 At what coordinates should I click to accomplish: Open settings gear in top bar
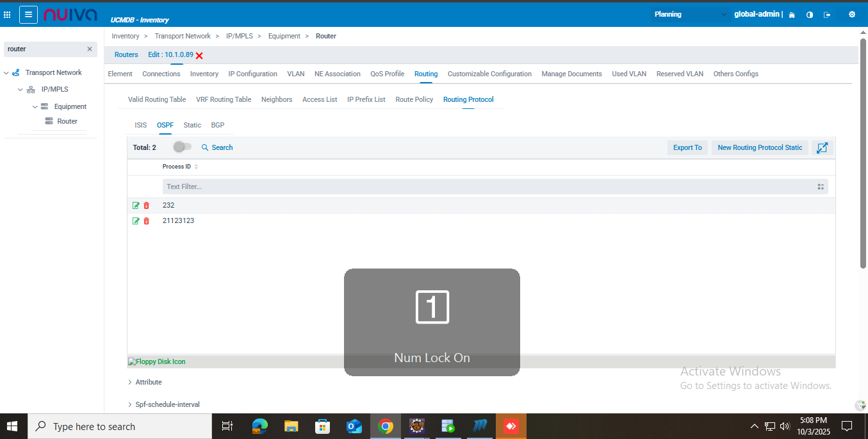(851, 15)
